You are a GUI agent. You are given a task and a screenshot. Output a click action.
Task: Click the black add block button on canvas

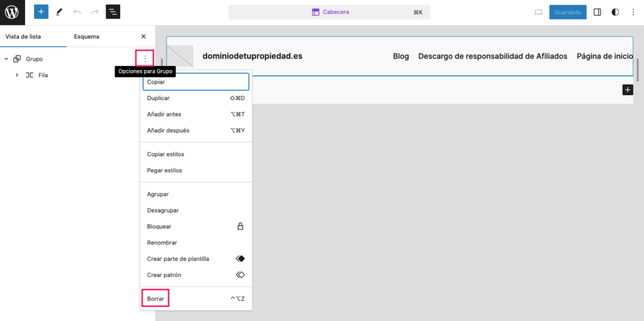coord(628,90)
